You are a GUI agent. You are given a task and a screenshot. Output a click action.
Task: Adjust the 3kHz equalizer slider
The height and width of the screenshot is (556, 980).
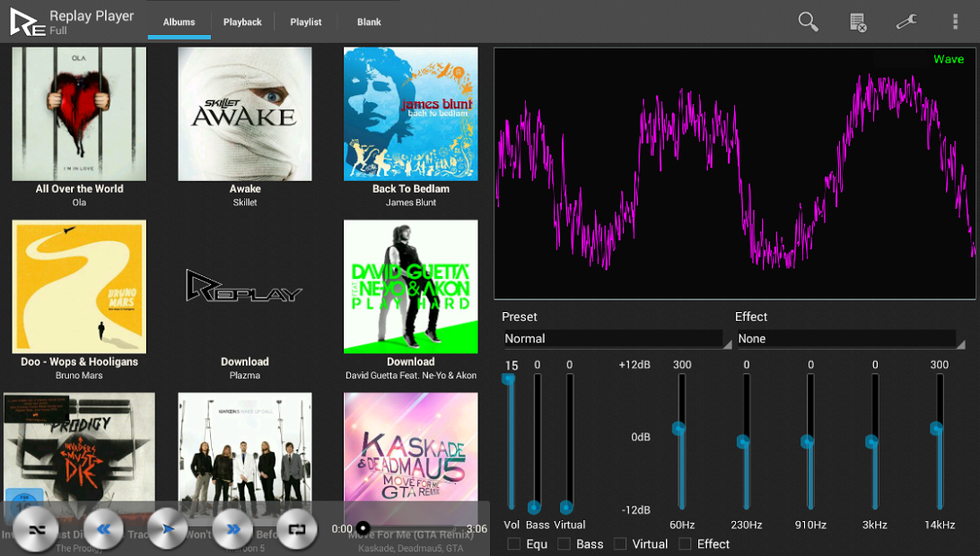point(874,441)
